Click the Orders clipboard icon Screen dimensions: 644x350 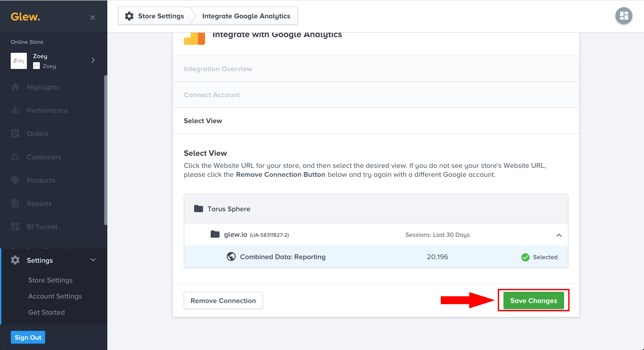(x=15, y=134)
